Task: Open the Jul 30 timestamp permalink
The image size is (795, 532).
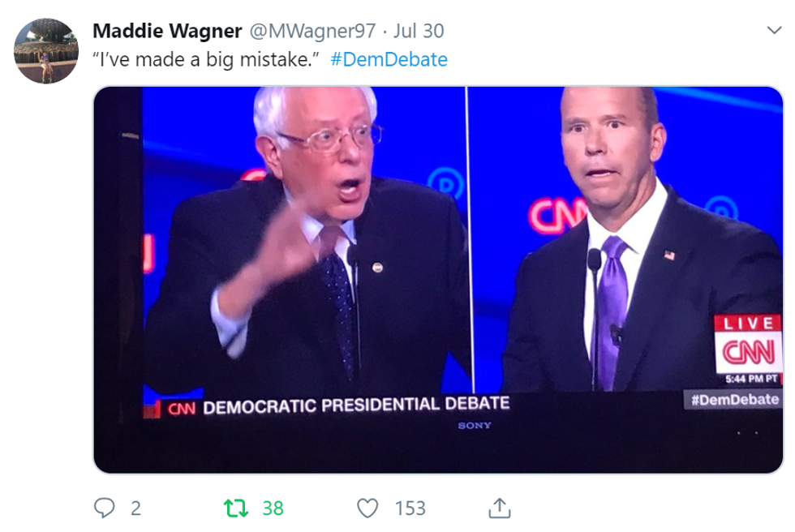Action: coord(419,31)
